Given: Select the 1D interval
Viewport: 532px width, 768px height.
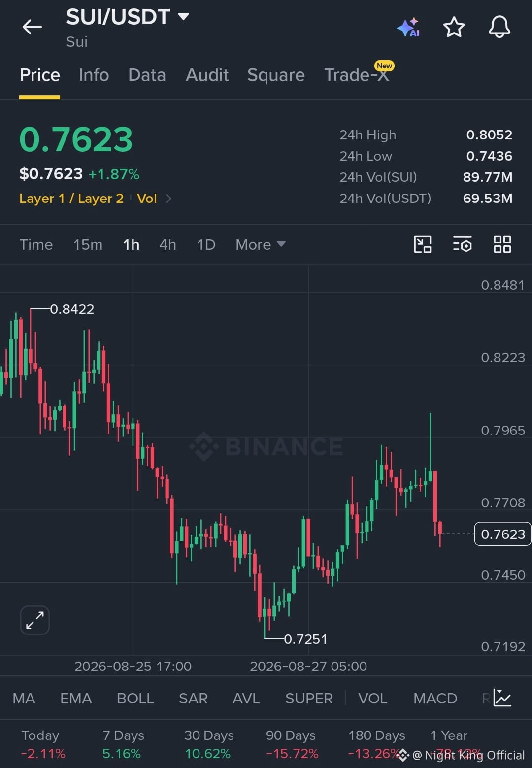Looking at the screenshot, I should coord(206,244).
